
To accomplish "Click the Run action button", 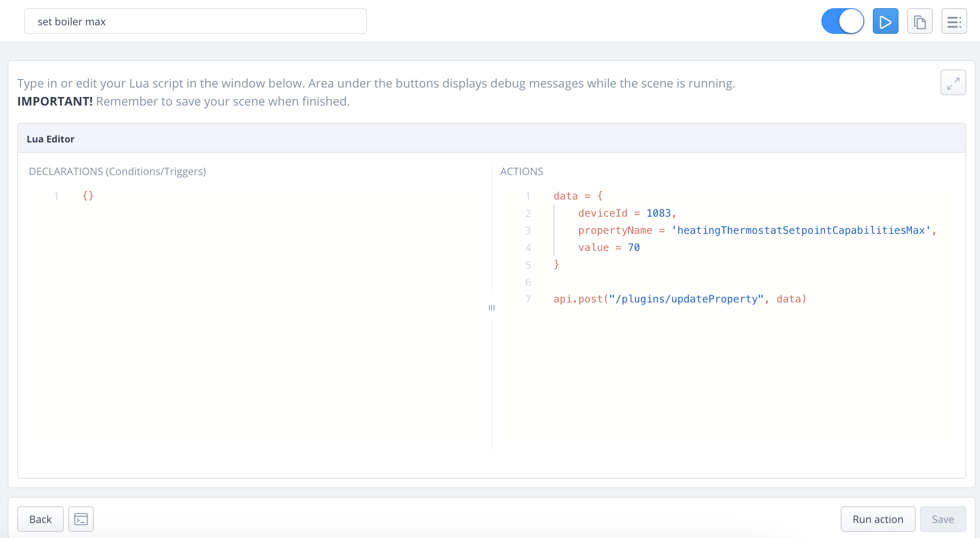I will click(878, 519).
